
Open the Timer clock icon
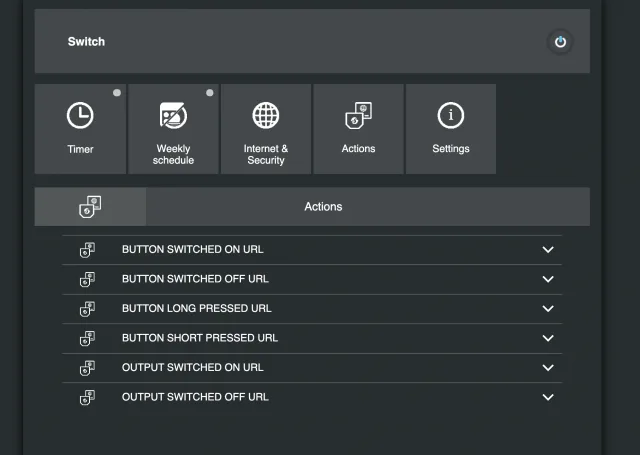[80, 116]
